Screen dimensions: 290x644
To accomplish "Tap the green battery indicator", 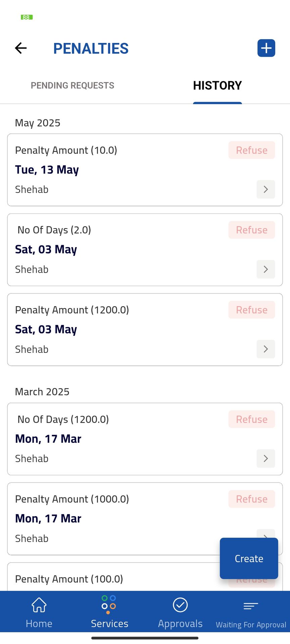I will (x=27, y=17).
